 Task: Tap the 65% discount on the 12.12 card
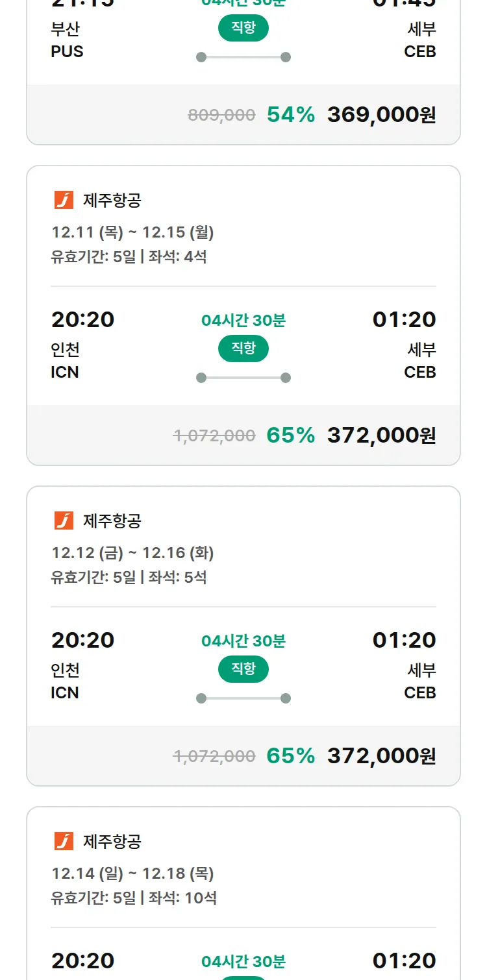coord(291,756)
